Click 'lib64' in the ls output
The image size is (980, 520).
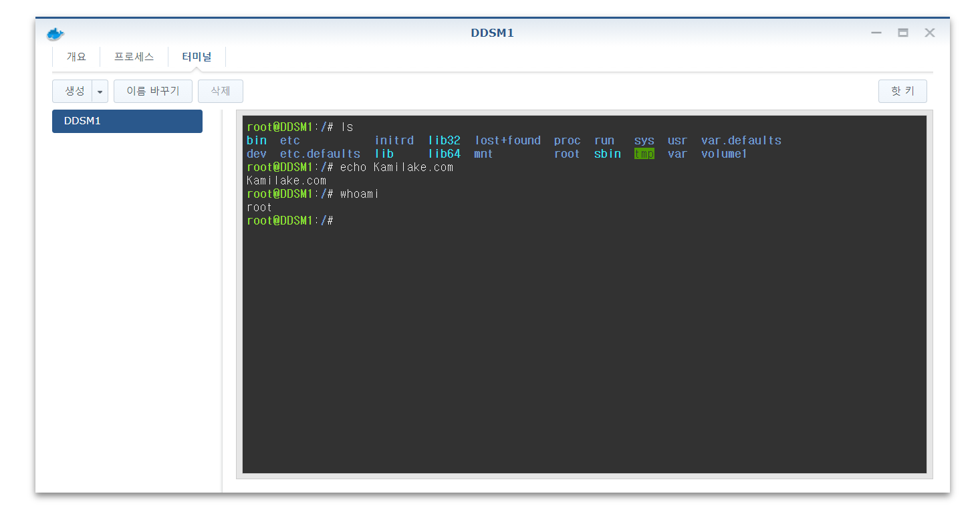point(445,154)
